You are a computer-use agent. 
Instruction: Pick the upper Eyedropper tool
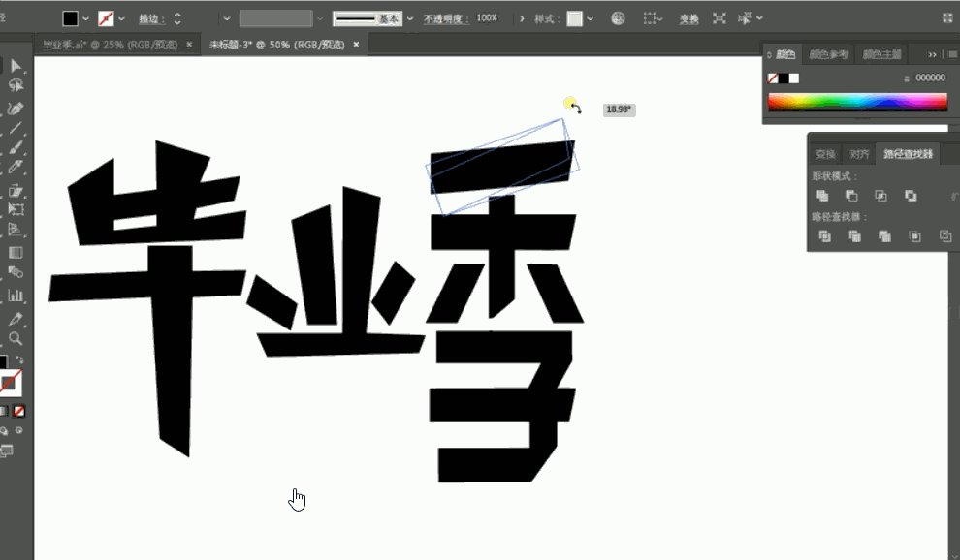(16, 167)
